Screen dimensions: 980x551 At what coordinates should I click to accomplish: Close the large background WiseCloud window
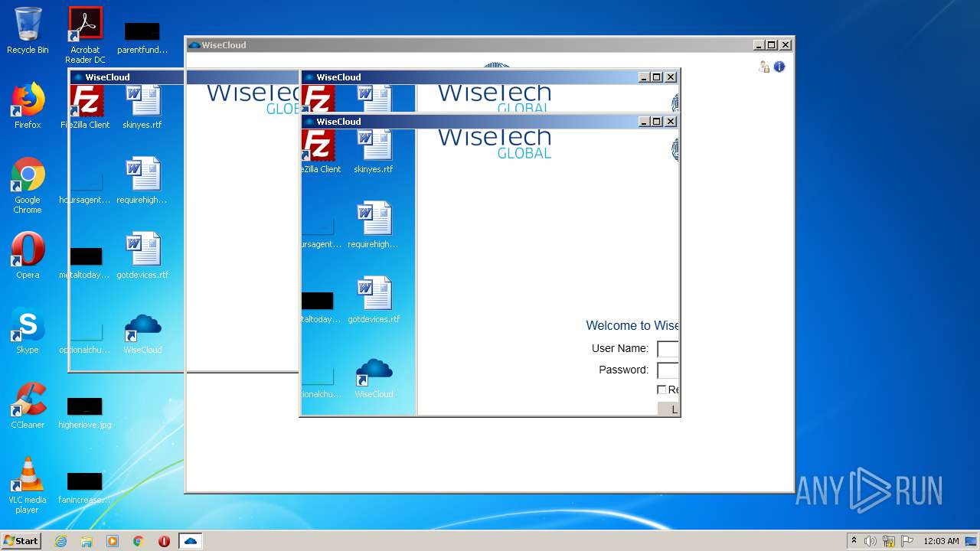(x=785, y=45)
